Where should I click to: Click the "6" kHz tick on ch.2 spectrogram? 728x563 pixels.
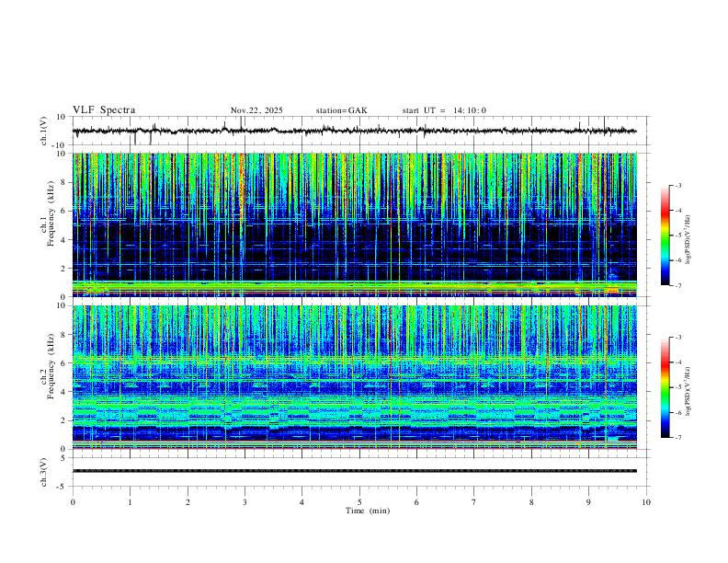pos(64,363)
